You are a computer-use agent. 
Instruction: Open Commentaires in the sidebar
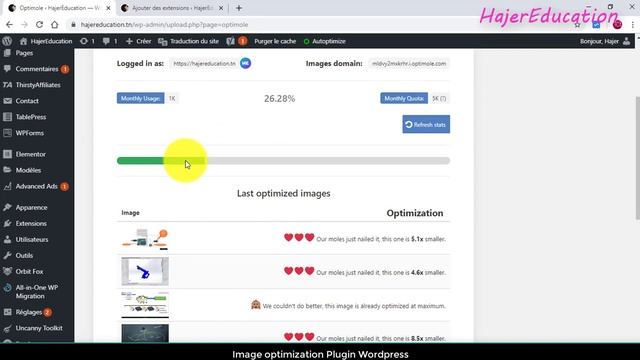(x=37, y=69)
